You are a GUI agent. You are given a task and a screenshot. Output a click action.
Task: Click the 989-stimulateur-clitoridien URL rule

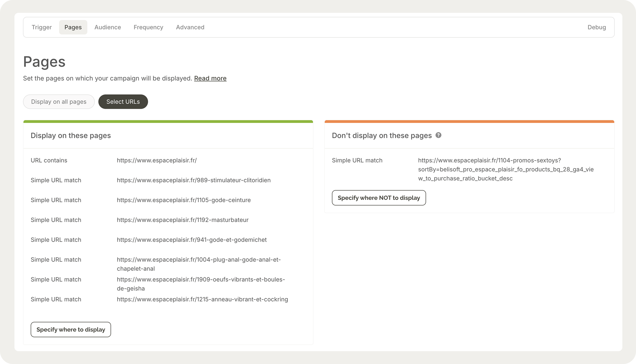pyautogui.click(x=194, y=180)
